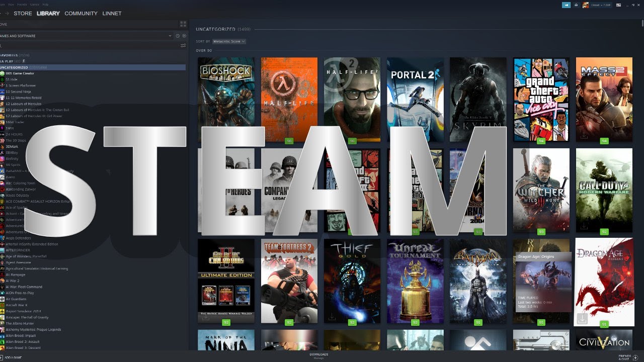Viewport: 644px width, 362px height.
Task: Open the Unreal Tournament cover
Action: (x=415, y=281)
